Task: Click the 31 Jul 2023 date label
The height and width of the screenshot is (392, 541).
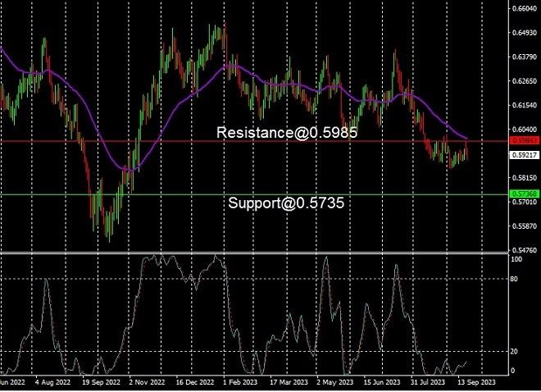Action: coord(428,382)
